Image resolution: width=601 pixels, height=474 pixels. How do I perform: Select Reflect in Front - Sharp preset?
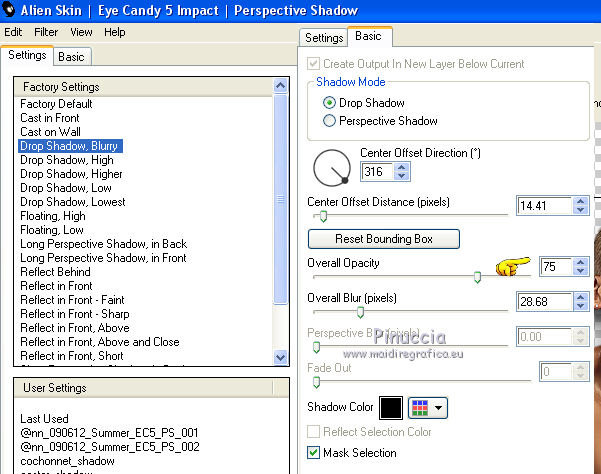[x=75, y=314]
